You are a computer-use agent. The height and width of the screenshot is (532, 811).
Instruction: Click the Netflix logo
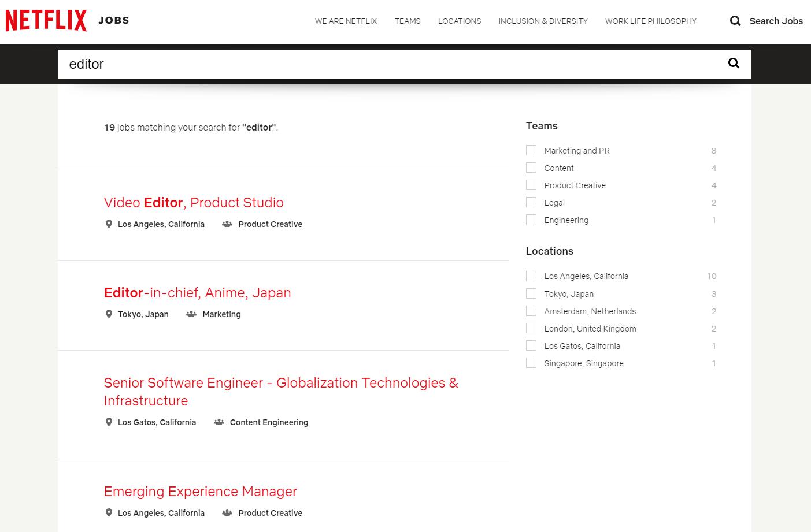(x=46, y=20)
